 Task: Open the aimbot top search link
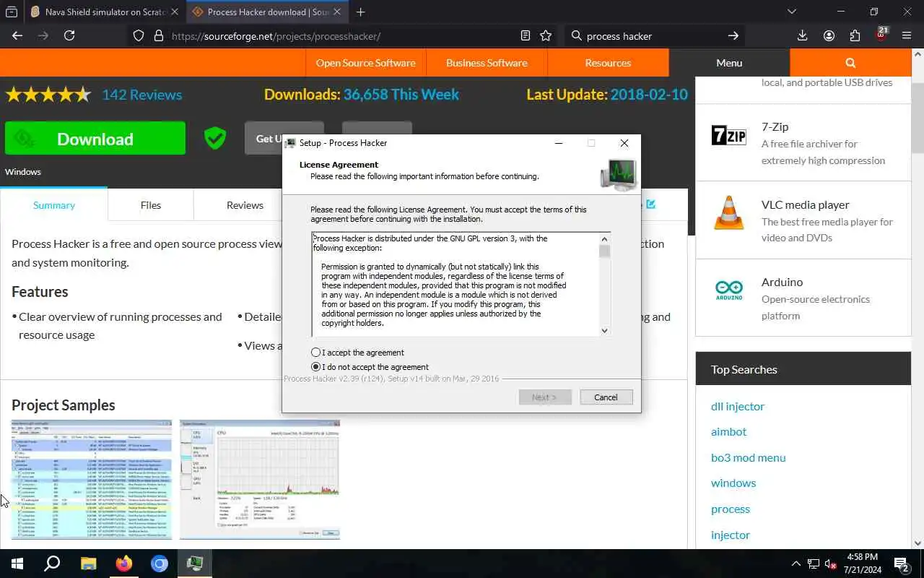tap(729, 431)
